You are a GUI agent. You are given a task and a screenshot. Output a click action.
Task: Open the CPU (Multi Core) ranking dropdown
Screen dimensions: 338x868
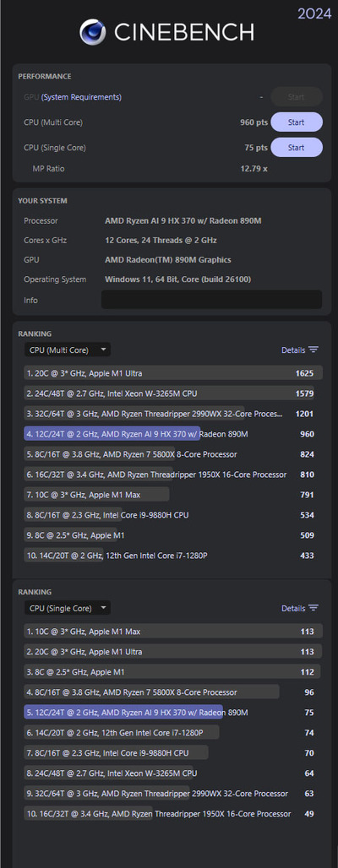68,350
